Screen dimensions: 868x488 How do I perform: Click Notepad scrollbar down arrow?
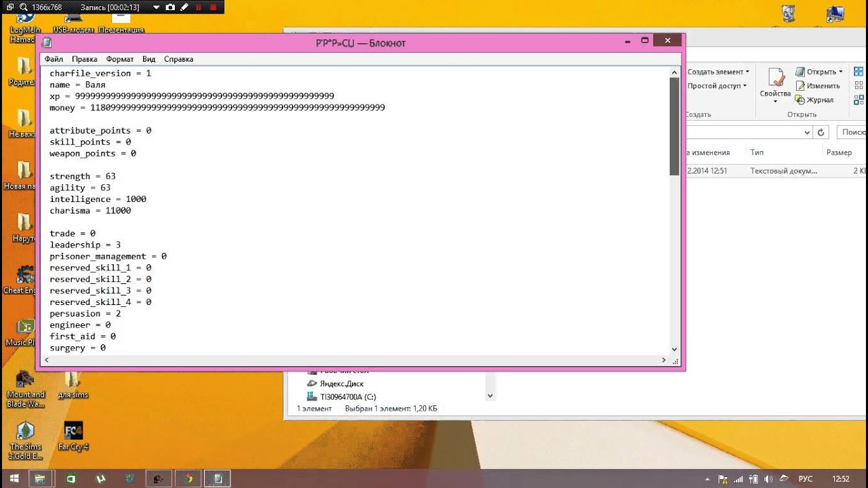pos(674,349)
